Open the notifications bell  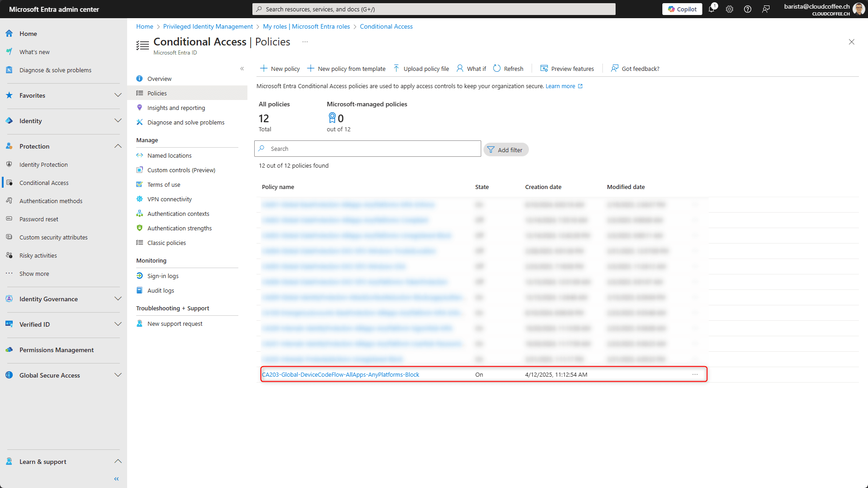pyautogui.click(x=711, y=9)
